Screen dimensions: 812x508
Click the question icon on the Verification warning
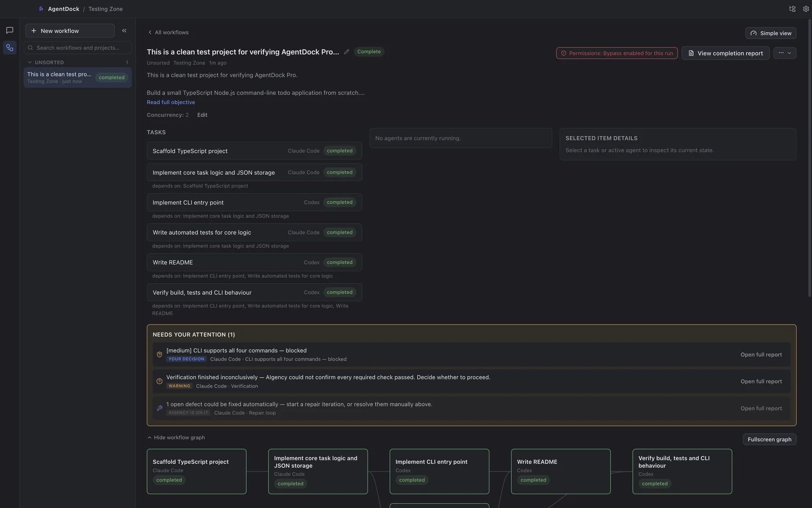point(159,381)
